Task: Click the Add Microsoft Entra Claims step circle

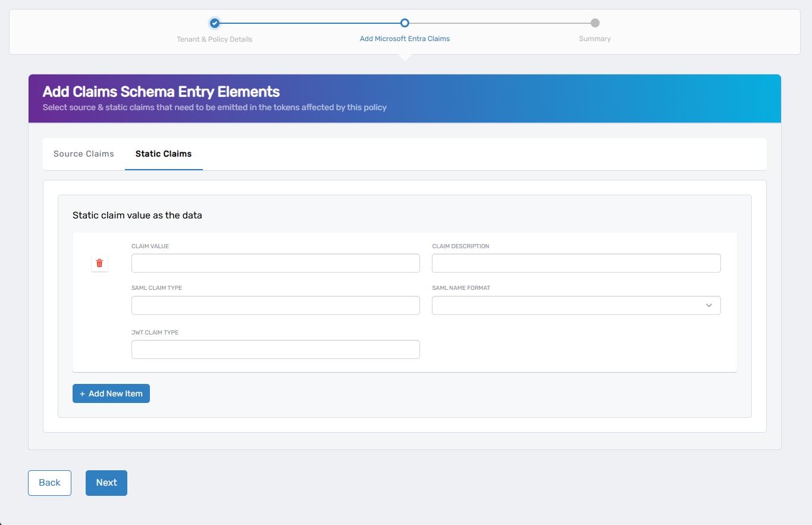Action: tap(405, 23)
